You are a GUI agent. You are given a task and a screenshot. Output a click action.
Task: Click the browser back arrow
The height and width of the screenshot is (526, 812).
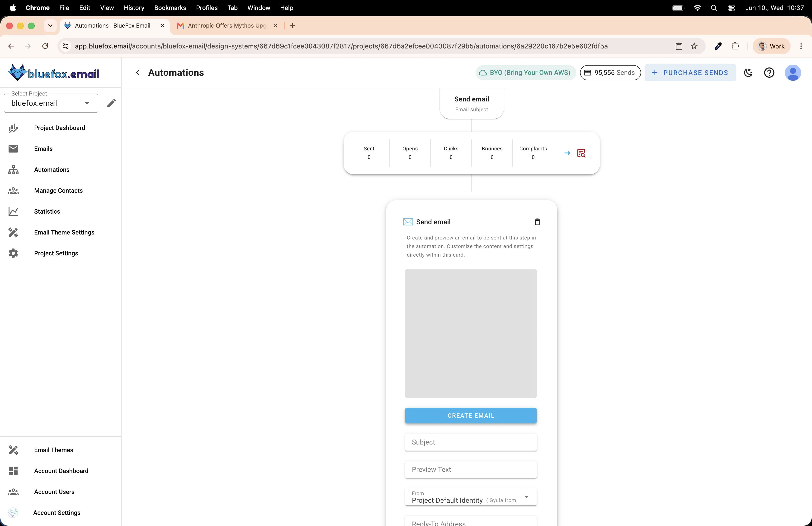(x=11, y=46)
